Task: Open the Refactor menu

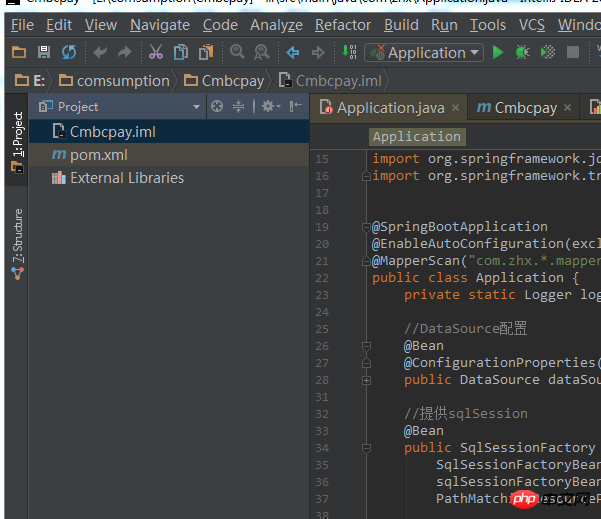Action: click(x=343, y=25)
